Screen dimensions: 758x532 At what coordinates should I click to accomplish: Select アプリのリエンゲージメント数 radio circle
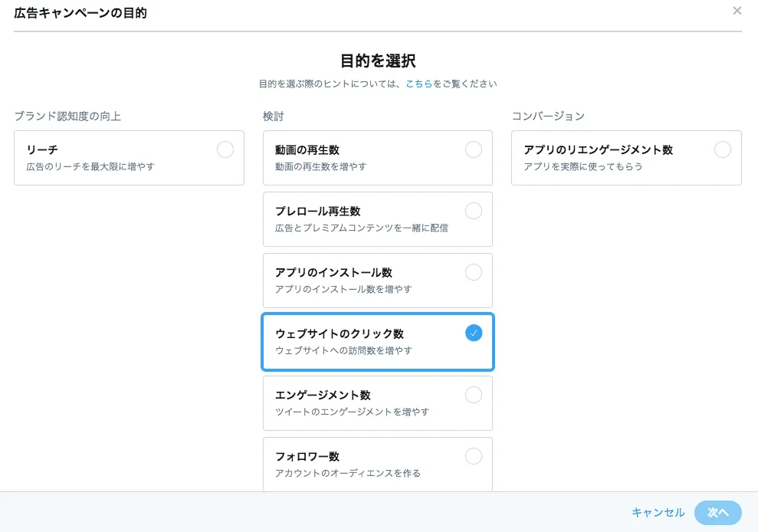coord(723,149)
